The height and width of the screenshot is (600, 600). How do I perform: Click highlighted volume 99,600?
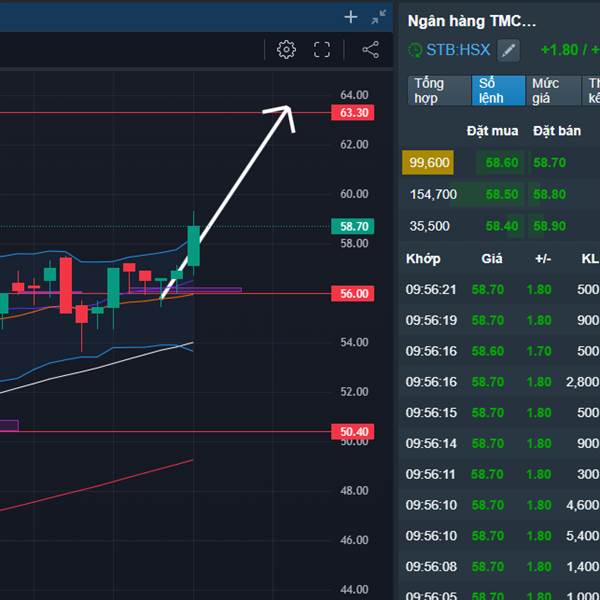(428, 163)
